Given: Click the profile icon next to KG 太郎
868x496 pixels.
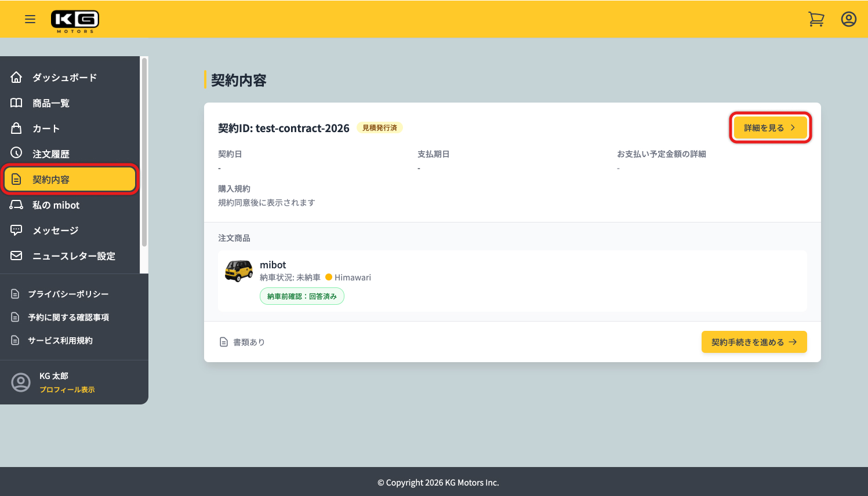Looking at the screenshot, I should (x=21, y=382).
